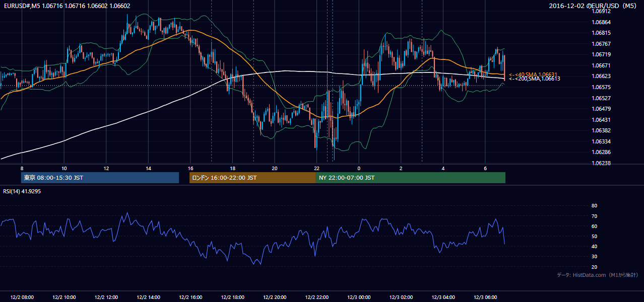Click price axis label 1.06767
644x302 pixels.
601,44
